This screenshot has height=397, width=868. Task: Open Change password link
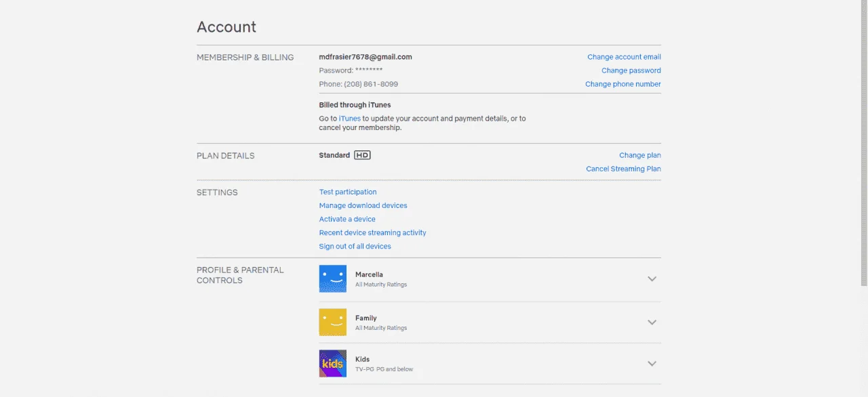(x=631, y=70)
